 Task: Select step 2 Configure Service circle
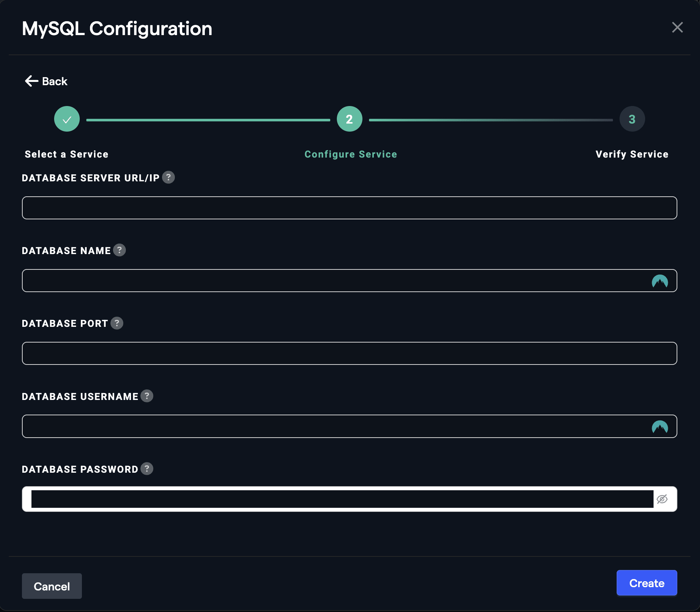pyautogui.click(x=349, y=119)
